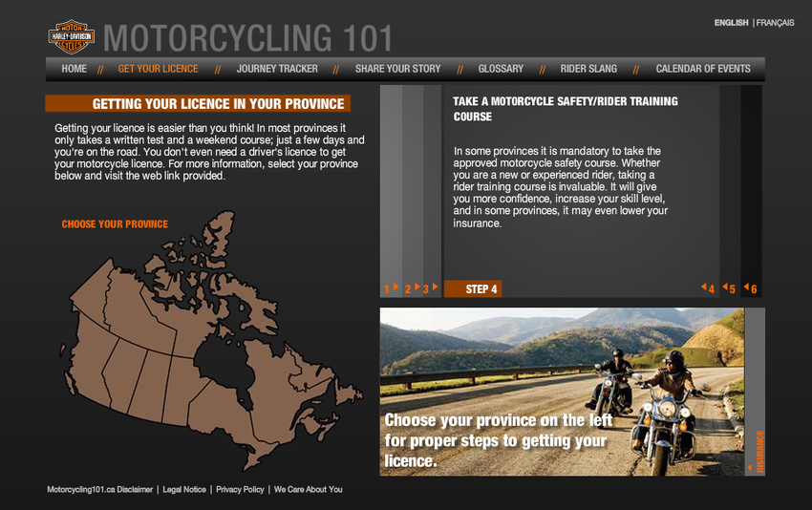Click the riders photo banner
The image size is (812, 510).
[x=562, y=392]
